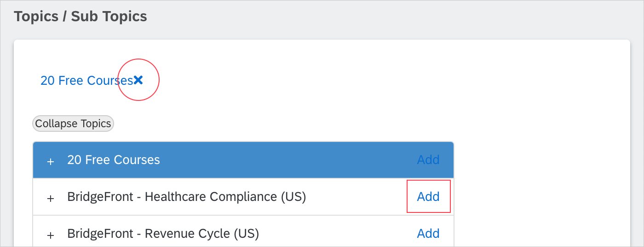Add BridgeFront Healthcare Compliance (US) topic
The image size is (644, 247).
point(428,197)
